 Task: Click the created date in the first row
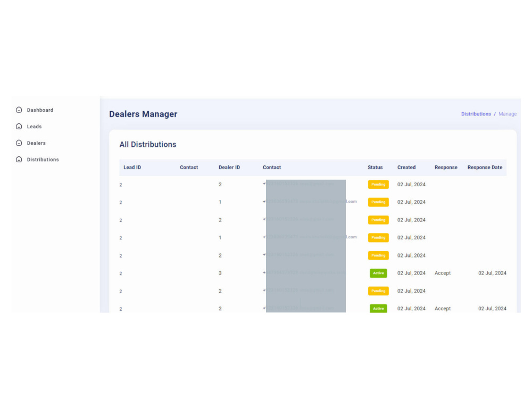[411, 184]
